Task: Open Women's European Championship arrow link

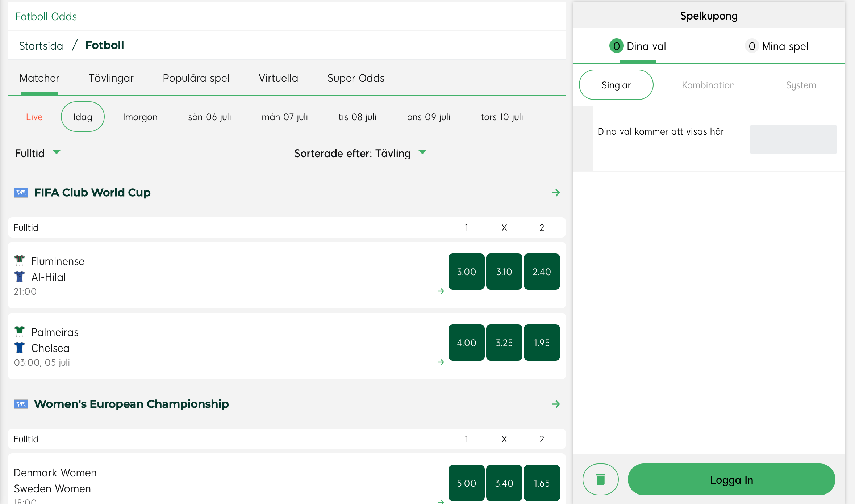Action: point(556,404)
